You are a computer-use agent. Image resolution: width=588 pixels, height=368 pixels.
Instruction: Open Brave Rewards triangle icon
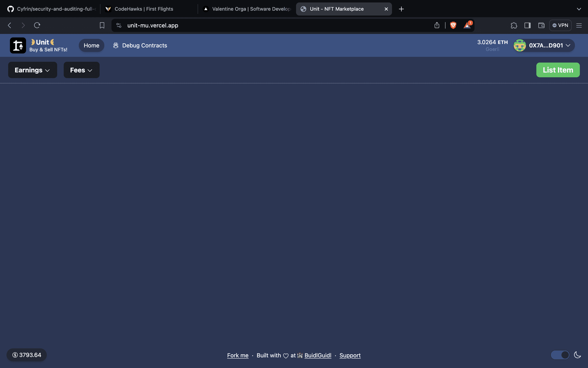click(x=467, y=25)
